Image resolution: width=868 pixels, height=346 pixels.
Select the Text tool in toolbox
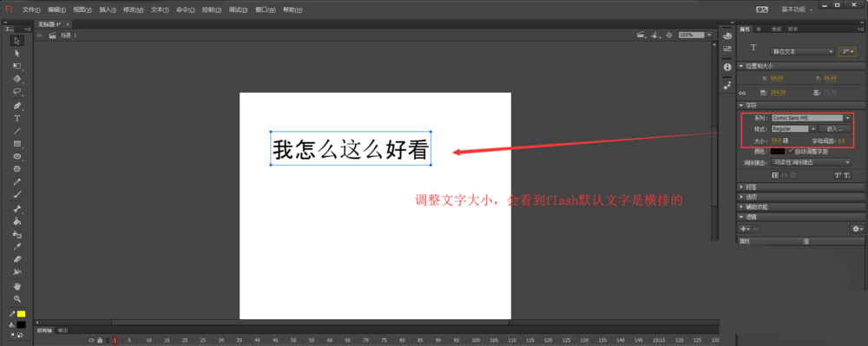pos(17,118)
